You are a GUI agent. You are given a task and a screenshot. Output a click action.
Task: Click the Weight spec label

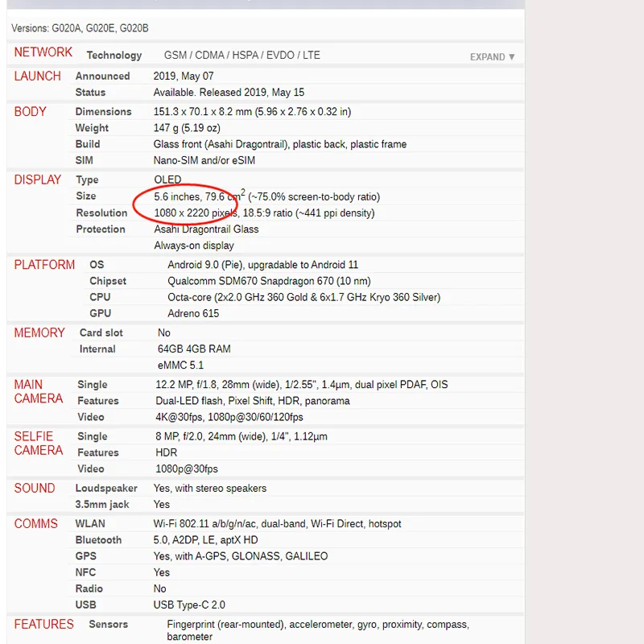[92, 128]
